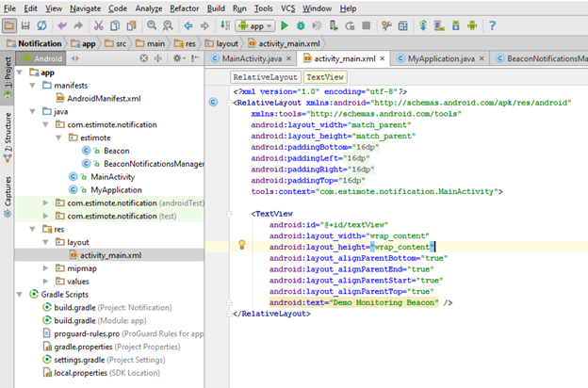This screenshot has height=388, width=588.
Task: Click the Undo arrow icon
Action: tap(62, 25)
